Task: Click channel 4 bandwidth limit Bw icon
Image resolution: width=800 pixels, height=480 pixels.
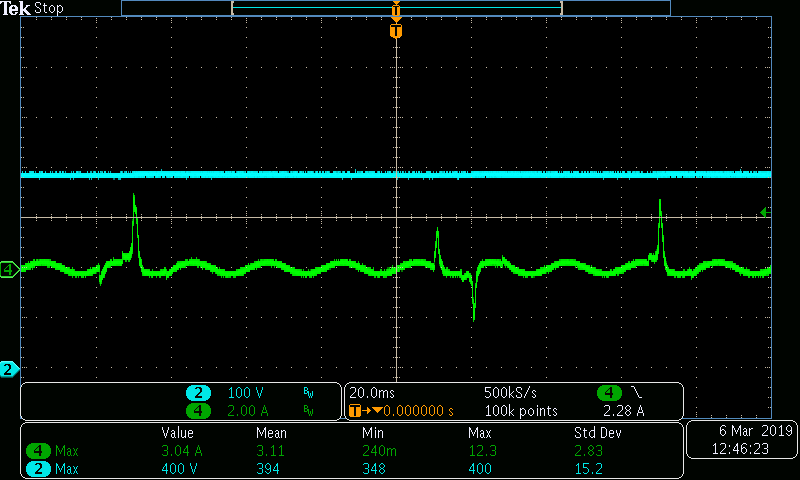Action: pyautogui.click(x=308, y=411)
